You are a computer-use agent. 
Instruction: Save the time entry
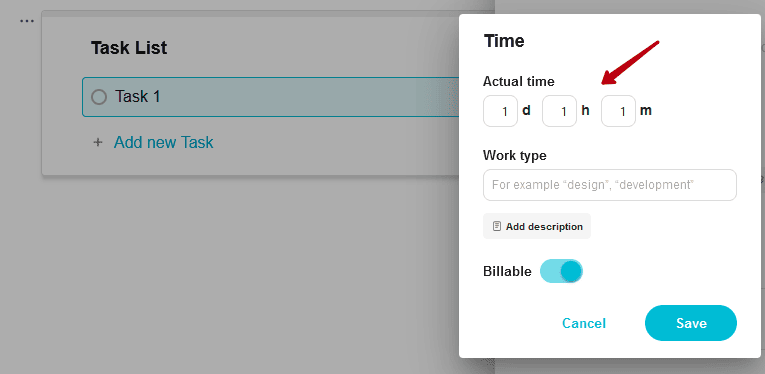691,323
